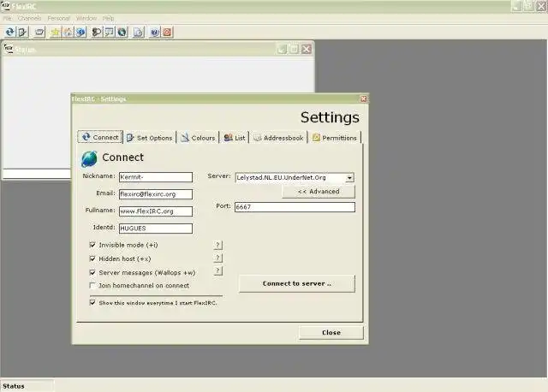The width and height of the screenshot is (548, 392).
Task: Open help for Invisible mode (+i)
Action: [x=217, y=245]
